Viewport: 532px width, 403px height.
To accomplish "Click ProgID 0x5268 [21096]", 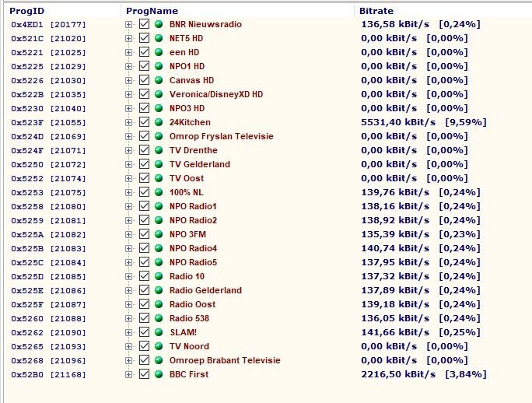I will pos(48,360).
